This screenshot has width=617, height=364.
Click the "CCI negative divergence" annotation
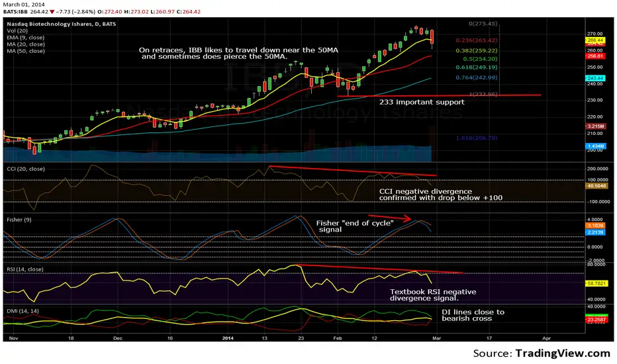[x=441, y=195]
